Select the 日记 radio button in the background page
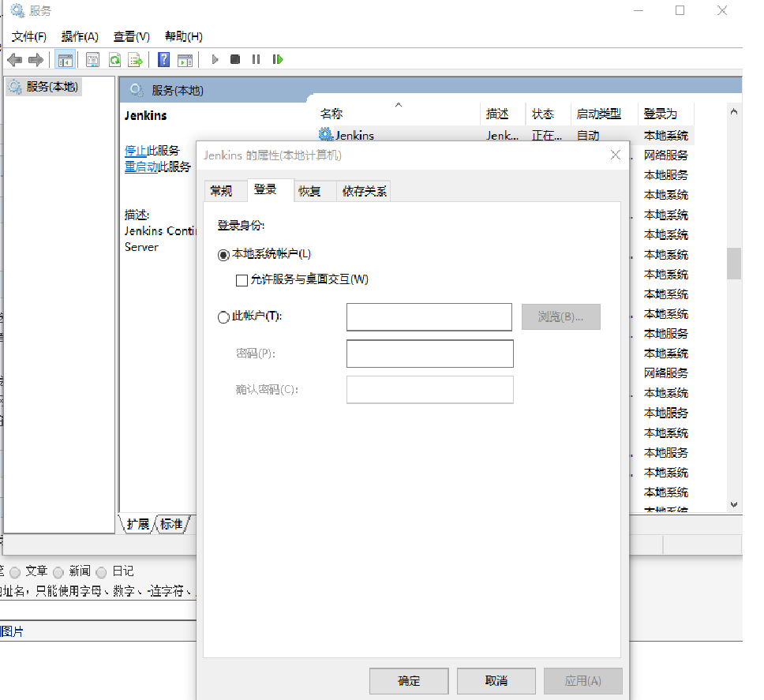This screenshot has height=700, width=764. pos(101,572)
